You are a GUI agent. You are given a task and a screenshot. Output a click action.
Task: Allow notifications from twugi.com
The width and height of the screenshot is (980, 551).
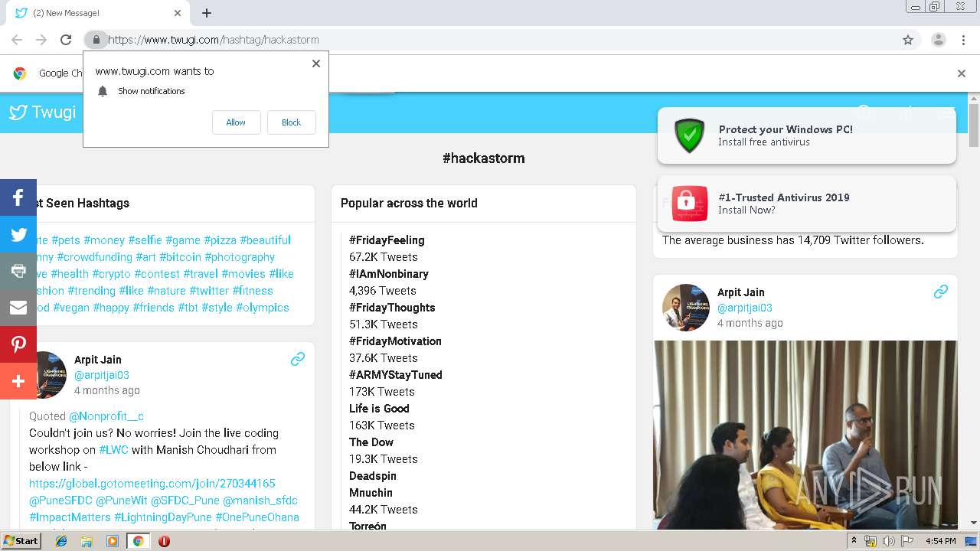pyautogui.click(x=236, y=122)
